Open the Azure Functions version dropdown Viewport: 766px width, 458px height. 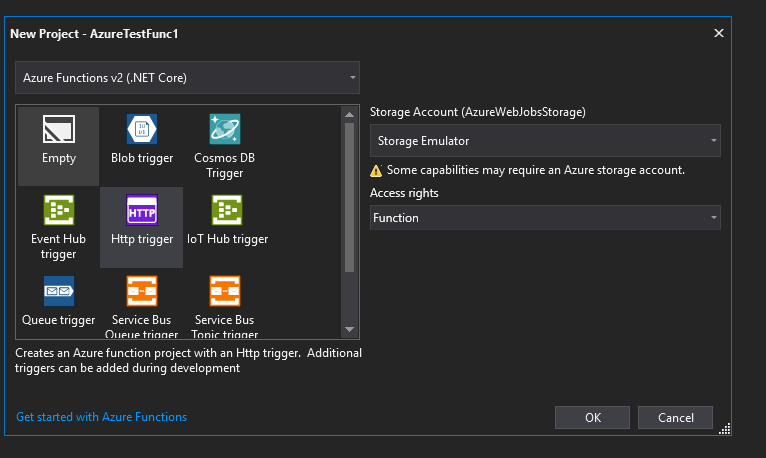[188, 77]
